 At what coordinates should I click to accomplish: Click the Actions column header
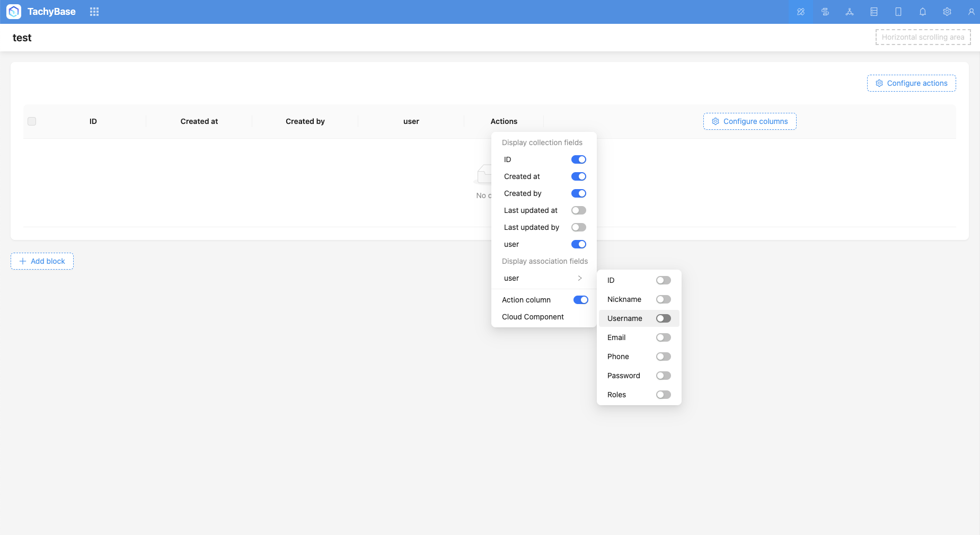pyautogui.click(x=504, y=121)
